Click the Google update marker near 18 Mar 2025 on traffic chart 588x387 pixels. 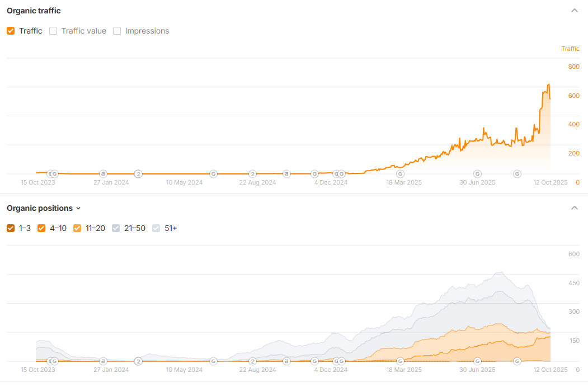[400, 174]
